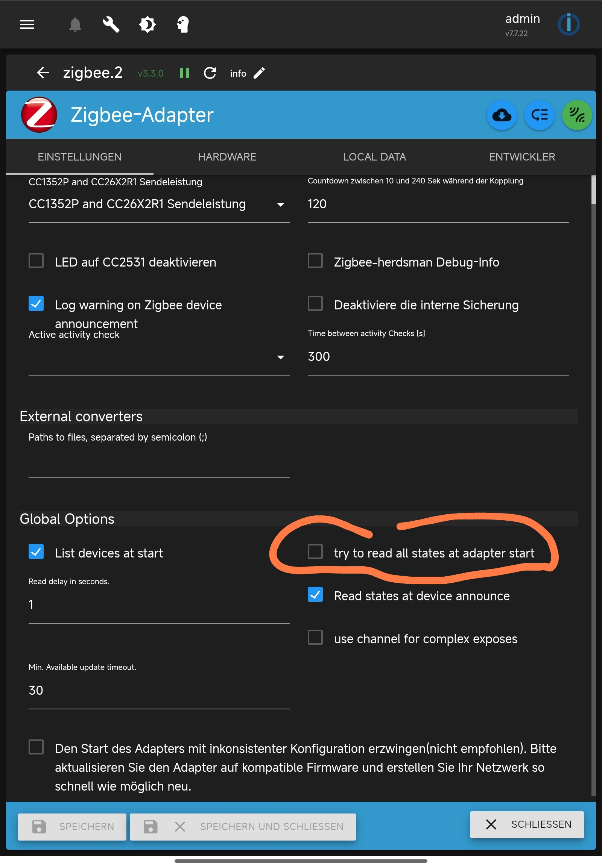The width and height of the screenshot is (602, 868).
Task: Restart the zigbee.2 instance with reload icon
Action: (x=210, y=73)
